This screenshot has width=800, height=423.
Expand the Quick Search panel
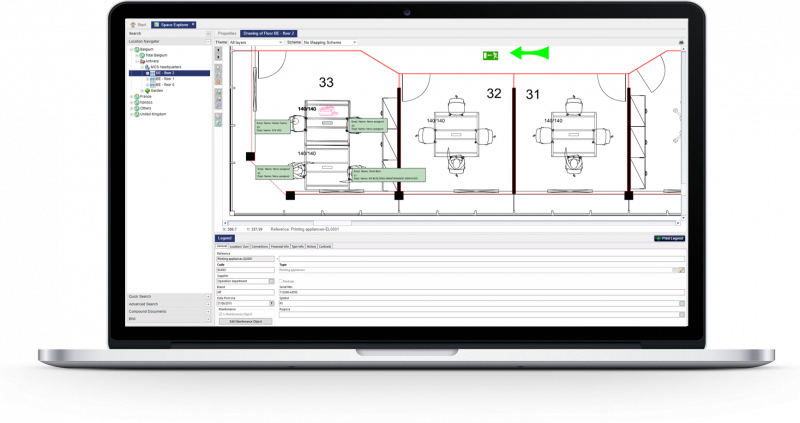click(x=208, y=296)
